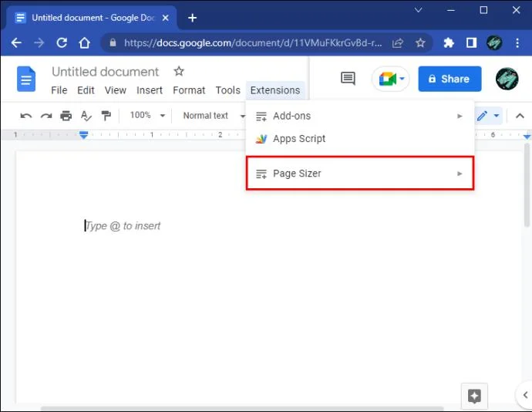The height and width of the screenshot is (412, 532).
Task: Open the zoom 100% dropdown
Action: pyautogui.click(x=147, y=116)
